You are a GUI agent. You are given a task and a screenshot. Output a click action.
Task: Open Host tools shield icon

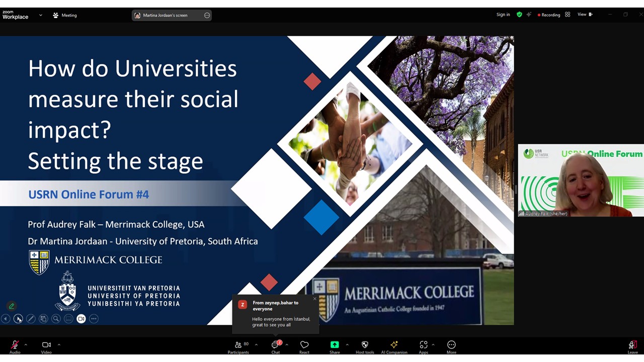pos(365,345)
